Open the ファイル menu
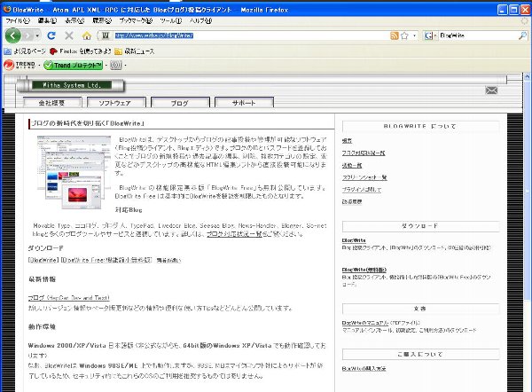 (x=18, y=20)
